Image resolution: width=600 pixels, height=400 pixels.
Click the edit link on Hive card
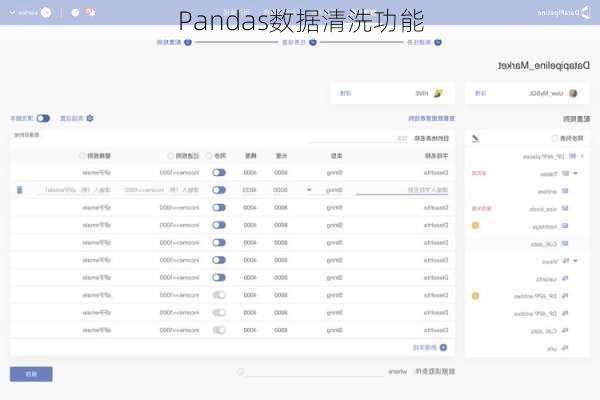345,93
